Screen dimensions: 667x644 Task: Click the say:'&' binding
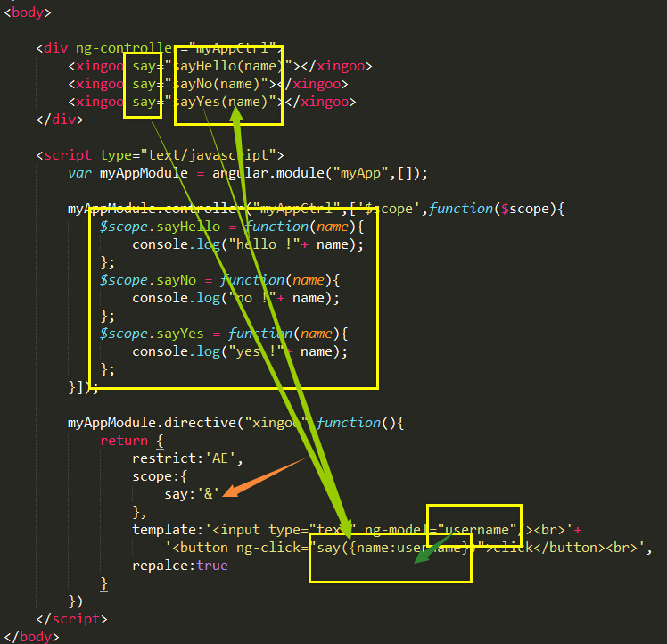pyautogui.click(x=192, y=494)
